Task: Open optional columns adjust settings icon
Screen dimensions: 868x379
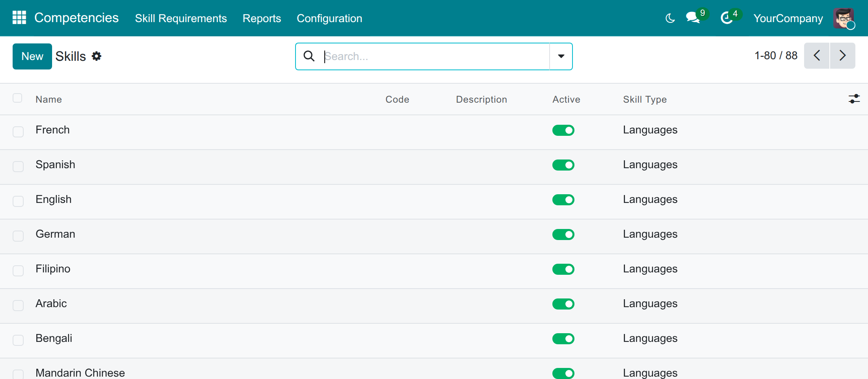Action: point(854,99)
